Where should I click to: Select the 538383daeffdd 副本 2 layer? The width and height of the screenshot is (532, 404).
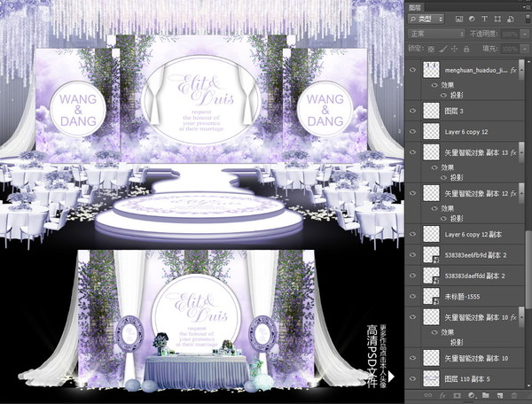pyautogui.click(x=465, y=276)
